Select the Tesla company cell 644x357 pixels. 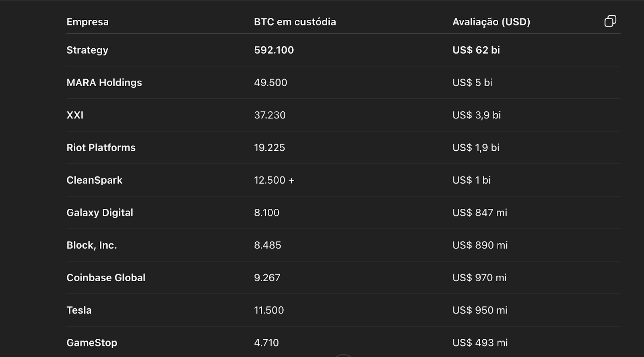79,310
